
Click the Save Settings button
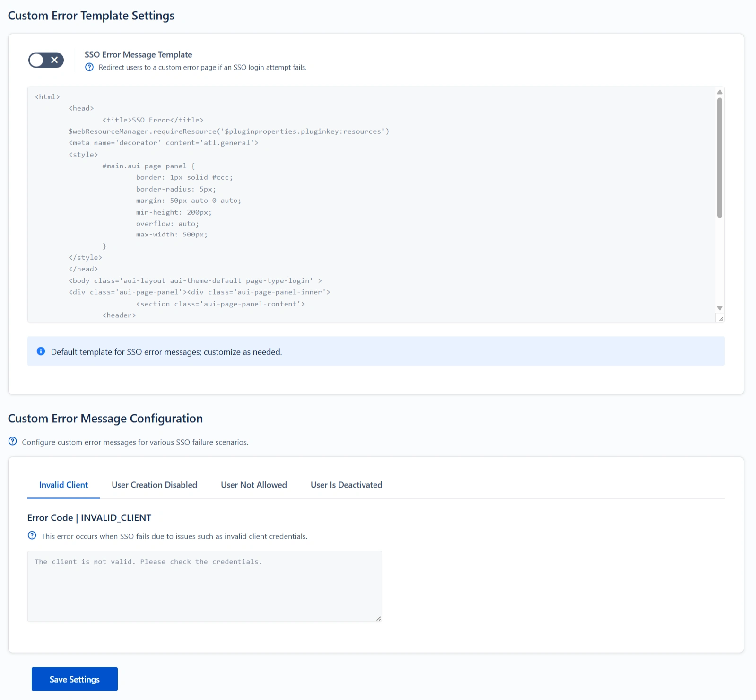(75, 679)
